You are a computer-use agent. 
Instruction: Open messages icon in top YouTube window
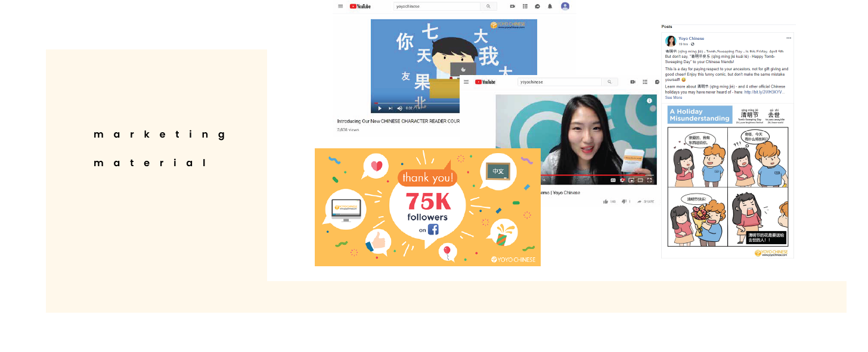pos(537,7)
